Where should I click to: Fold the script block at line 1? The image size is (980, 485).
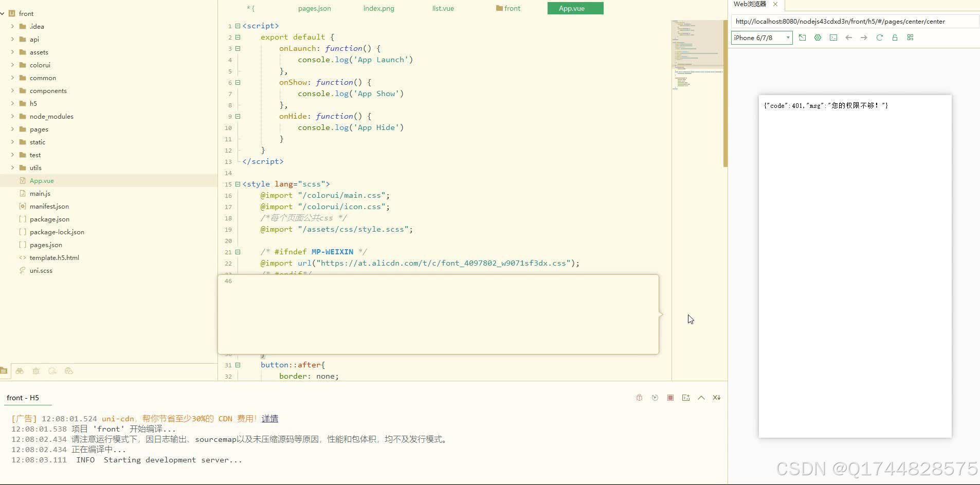238,26
